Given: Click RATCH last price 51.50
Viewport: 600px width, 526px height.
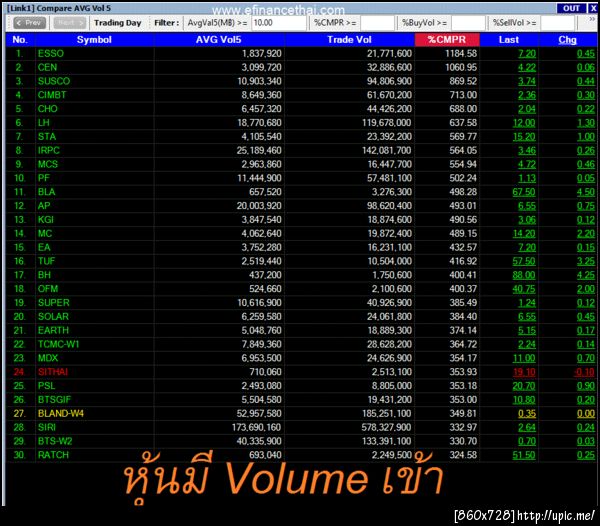Looking at the screenshot, I should 524,455.
